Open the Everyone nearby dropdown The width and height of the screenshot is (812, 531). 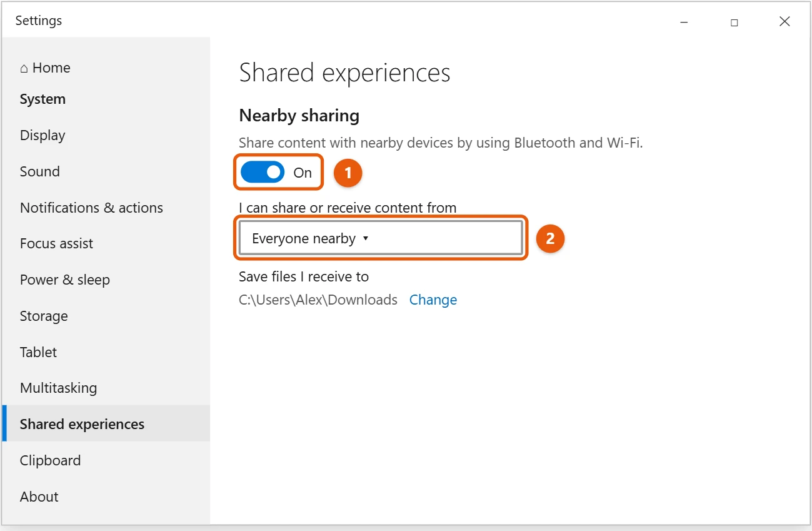(x=381, y=238)
